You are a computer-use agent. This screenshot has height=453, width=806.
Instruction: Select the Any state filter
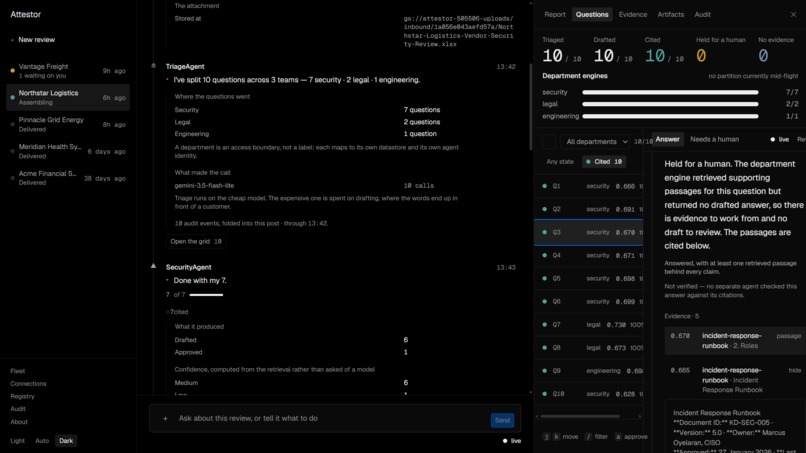pyautogui.click(x=560, y=161)
